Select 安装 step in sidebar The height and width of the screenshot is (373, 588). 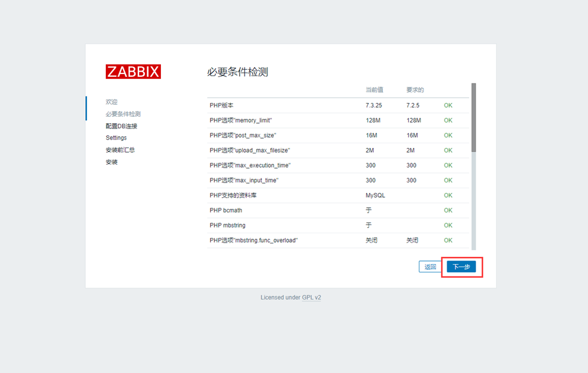(x=112, y=162)
